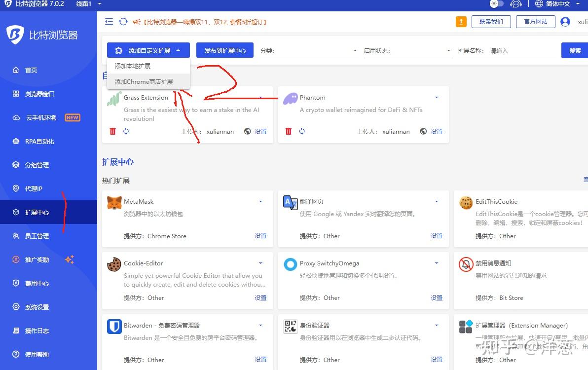Expand the MetaMask card dropdown arrow

click(x=260, y=201)
